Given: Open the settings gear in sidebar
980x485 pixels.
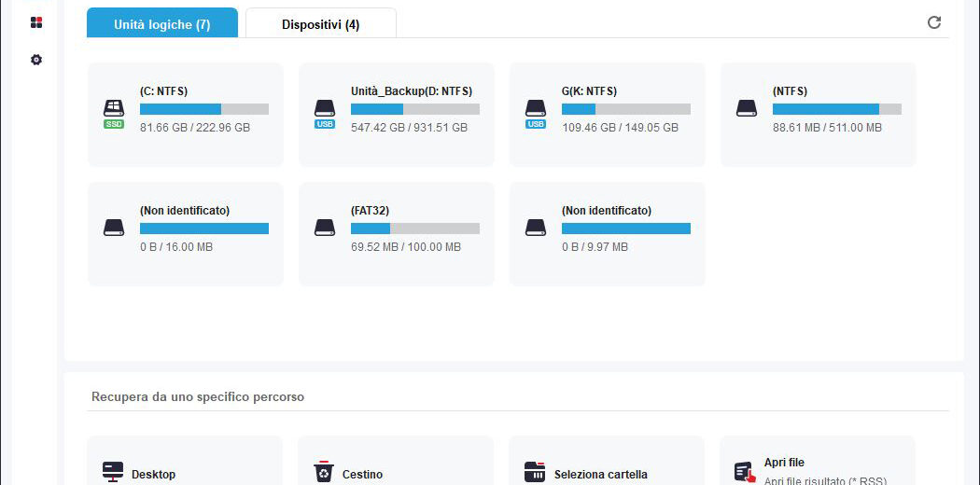Looking at the screenshot, I should point(36,60).
